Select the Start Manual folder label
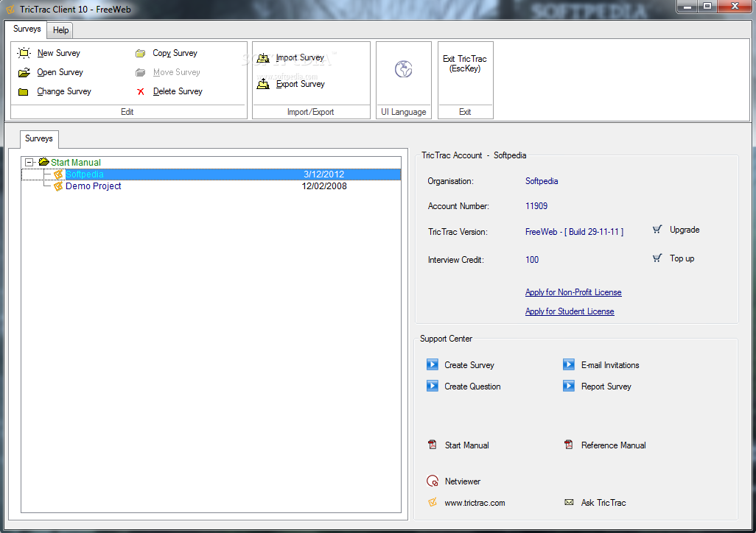The image size is (756, 533). [x=76, y=163]
